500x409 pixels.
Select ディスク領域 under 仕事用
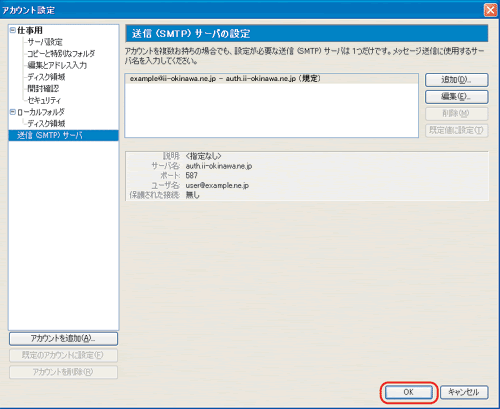click(x=46, y=77)
